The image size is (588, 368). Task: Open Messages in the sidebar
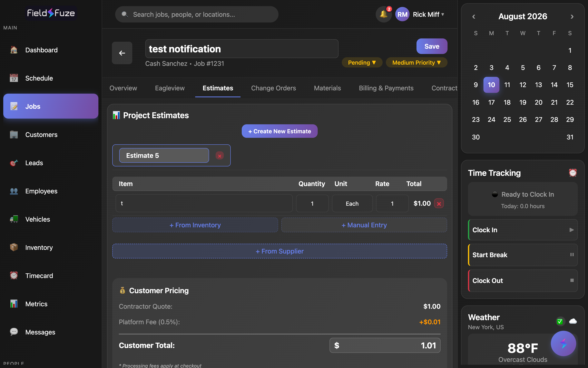pos(51,332)
